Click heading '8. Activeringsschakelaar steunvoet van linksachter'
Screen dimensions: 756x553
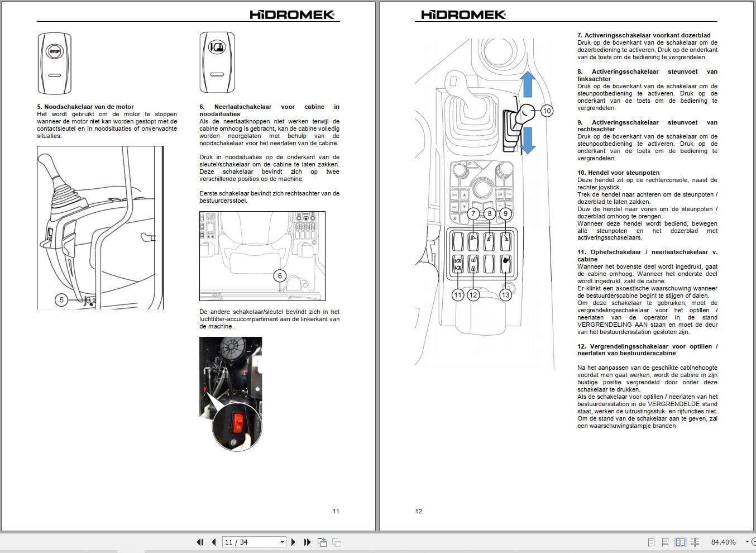(647, 75)
